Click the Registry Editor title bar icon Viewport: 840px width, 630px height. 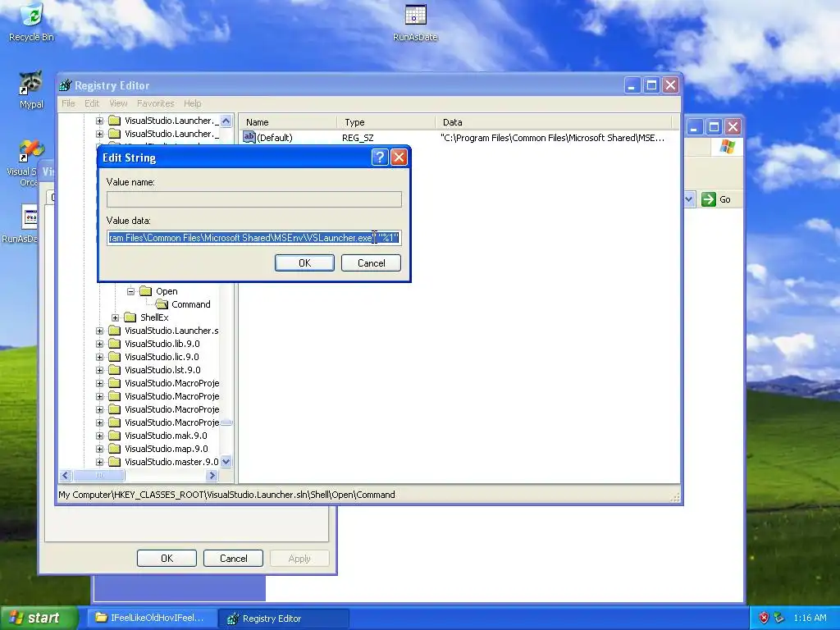coord(66,85)
